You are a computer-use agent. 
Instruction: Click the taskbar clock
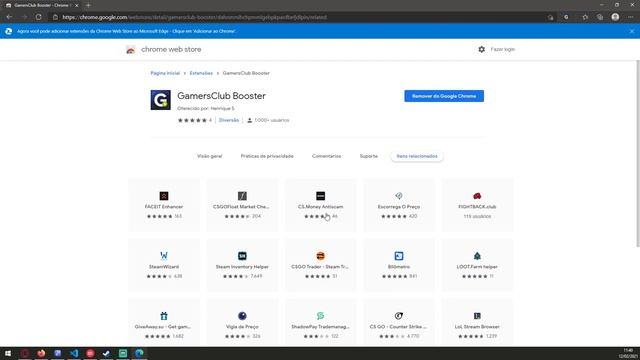(629, 353)
